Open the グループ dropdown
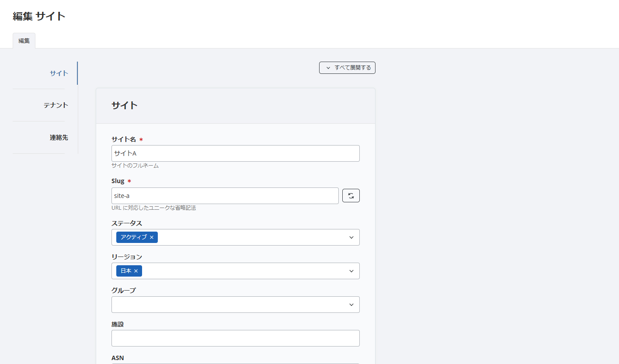The width and height of the screenshot is (619, 364). tap(236, 305)
